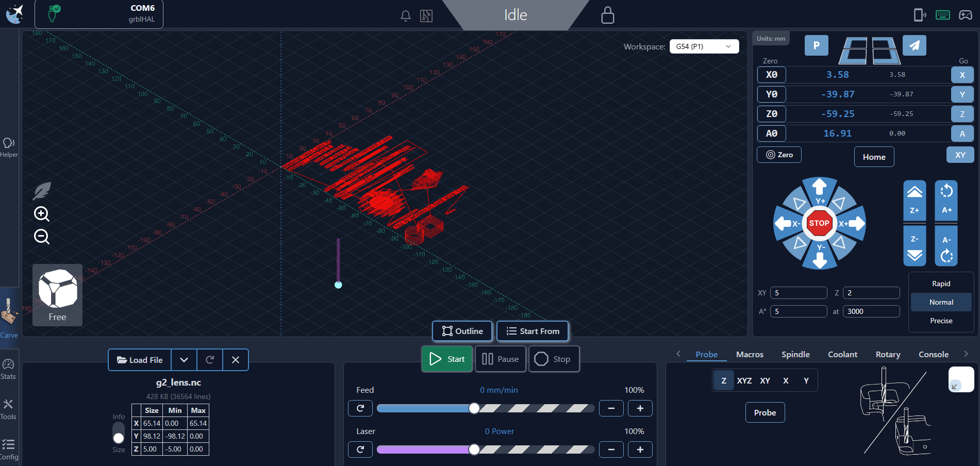Click the Laser power slider handle
Screen dimensions: 980x466
tap(474, 450)
